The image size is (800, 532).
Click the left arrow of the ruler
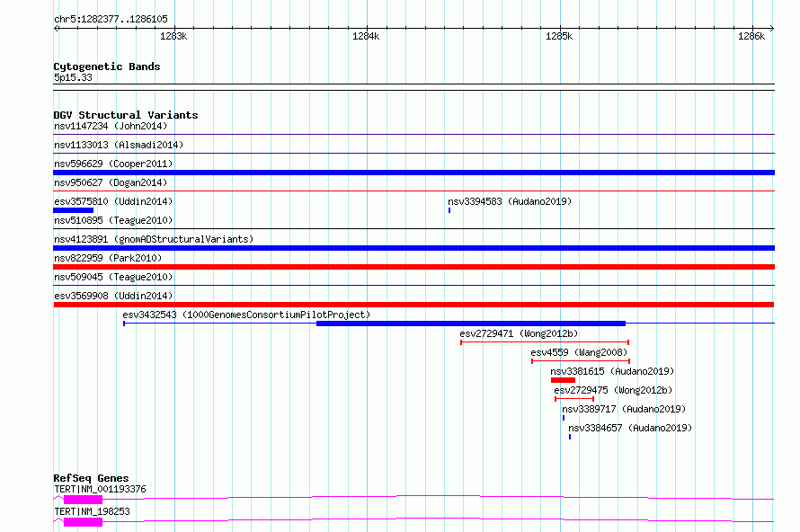[x=57, y=28]
